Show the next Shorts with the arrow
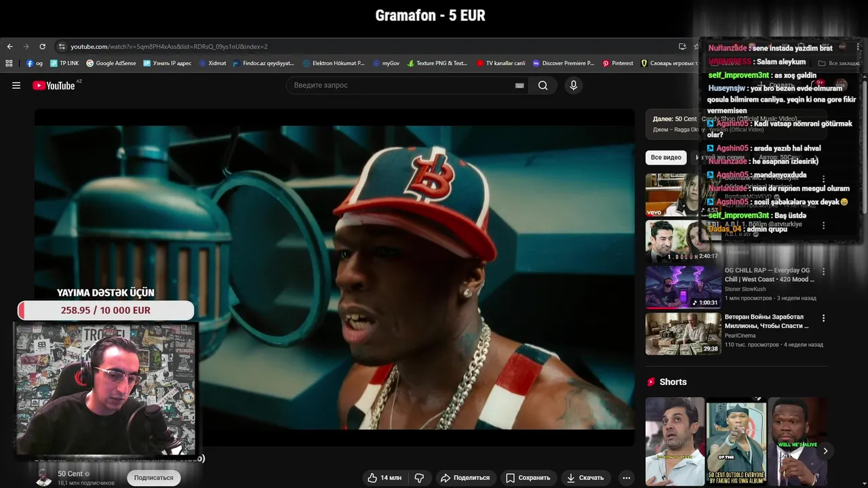 tap(825, 451)
